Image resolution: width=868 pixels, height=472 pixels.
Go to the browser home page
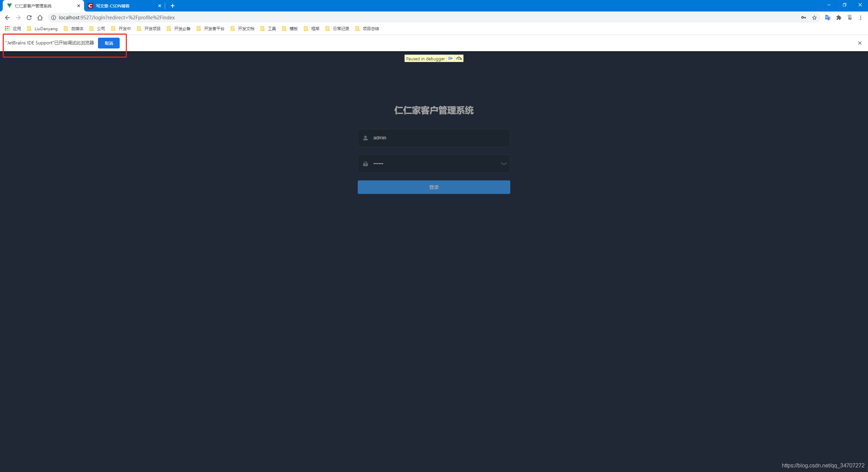(x=40, y=17)
